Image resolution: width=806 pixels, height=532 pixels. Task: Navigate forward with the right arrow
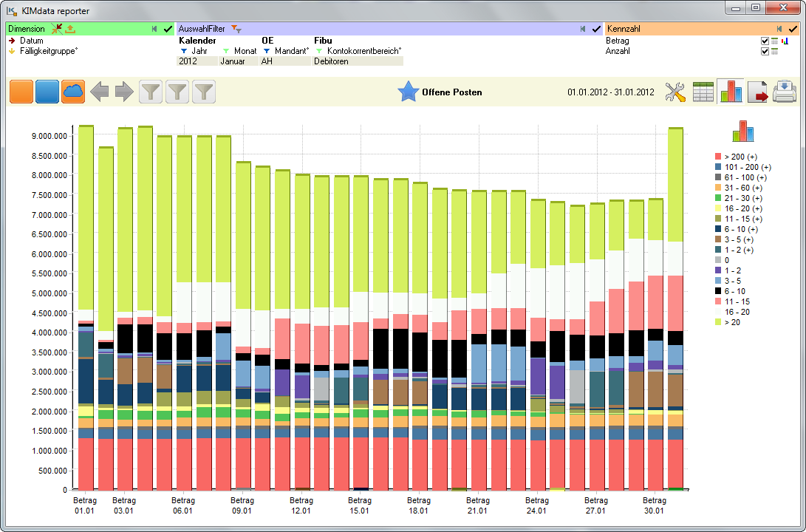tap(124, 92)
